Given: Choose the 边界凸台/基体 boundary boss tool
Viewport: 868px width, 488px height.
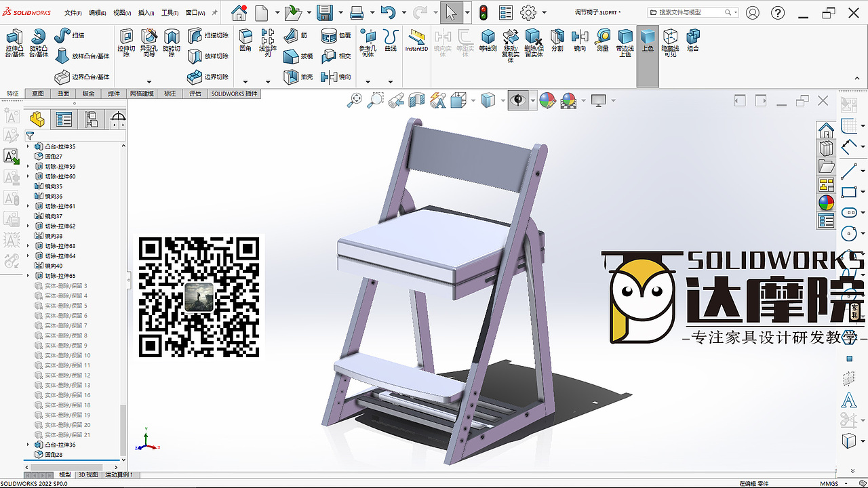Looking at the screenshot, I should tap(81, 77).
